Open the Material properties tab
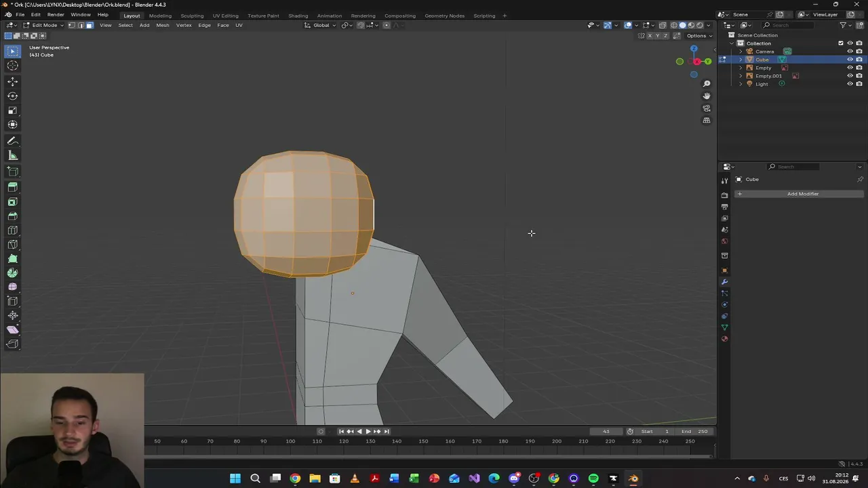 coord(724,339)
